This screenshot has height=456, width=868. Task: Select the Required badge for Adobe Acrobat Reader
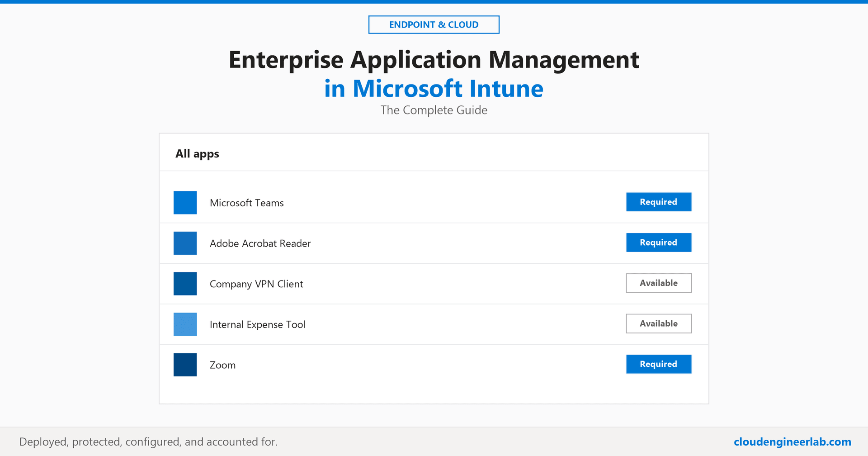coord(659,242)
